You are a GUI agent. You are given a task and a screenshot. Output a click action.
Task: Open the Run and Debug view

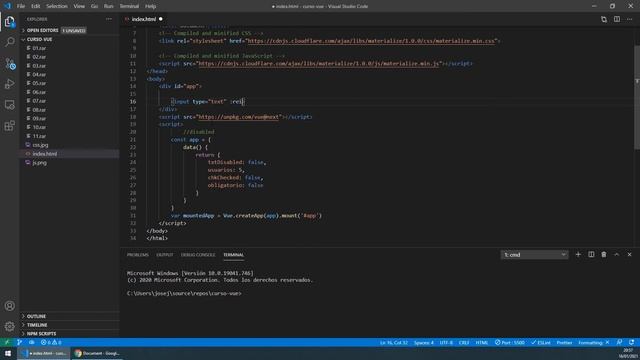(9, 84)
